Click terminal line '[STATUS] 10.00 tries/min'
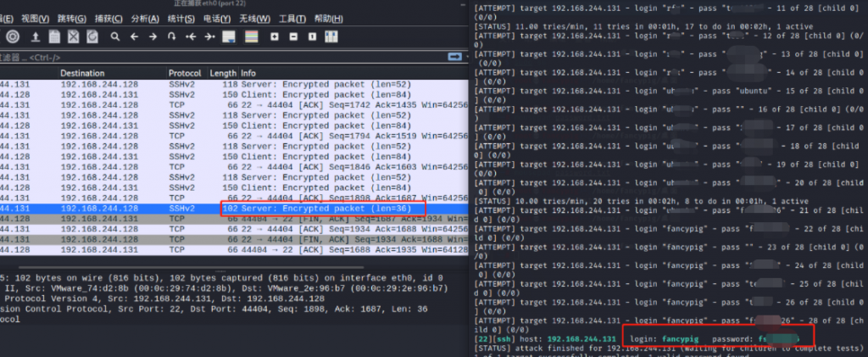This screenshot has height=357, width=868. point(642,202)
